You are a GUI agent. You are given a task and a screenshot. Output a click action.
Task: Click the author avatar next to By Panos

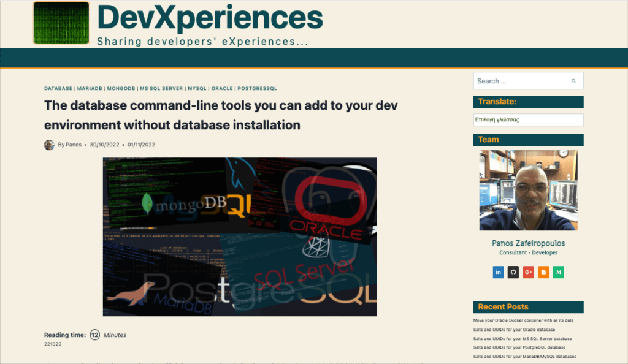49,145
